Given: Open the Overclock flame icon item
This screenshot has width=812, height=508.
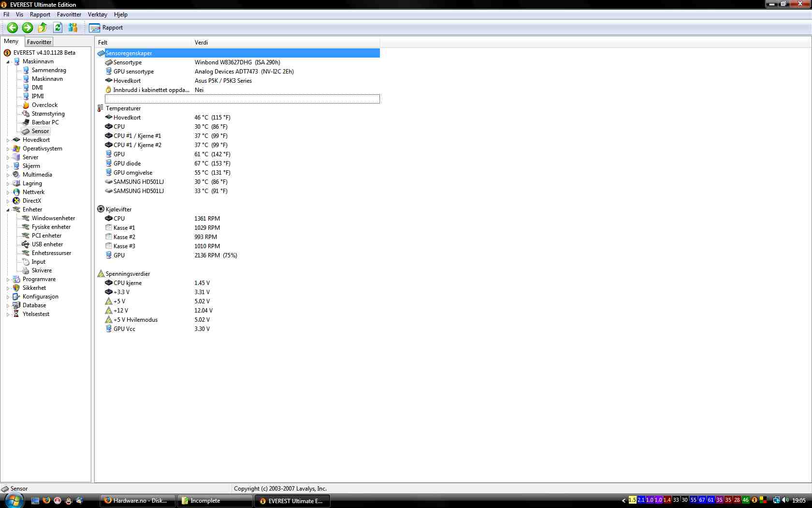Looking at the screenshot, I should [x=26, y=105].
